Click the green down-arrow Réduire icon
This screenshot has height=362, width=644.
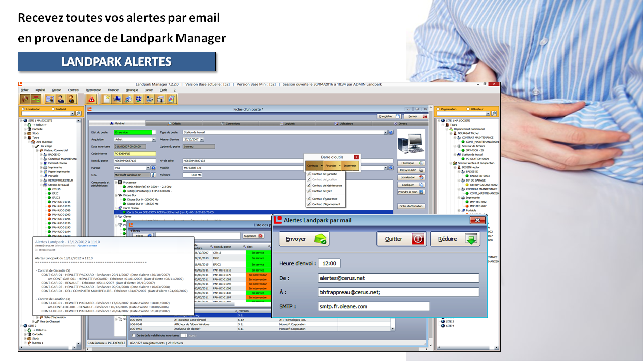471,239
